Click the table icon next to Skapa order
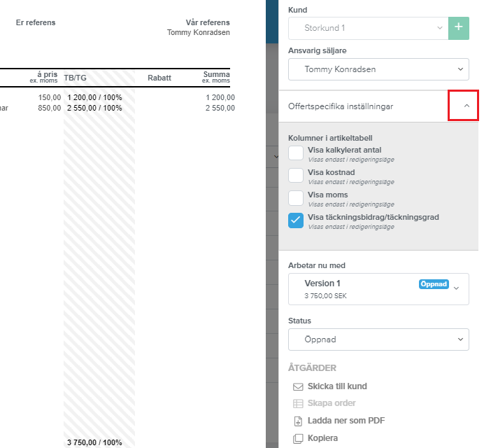Screen dimensions: 484x448 coord(298,403)
